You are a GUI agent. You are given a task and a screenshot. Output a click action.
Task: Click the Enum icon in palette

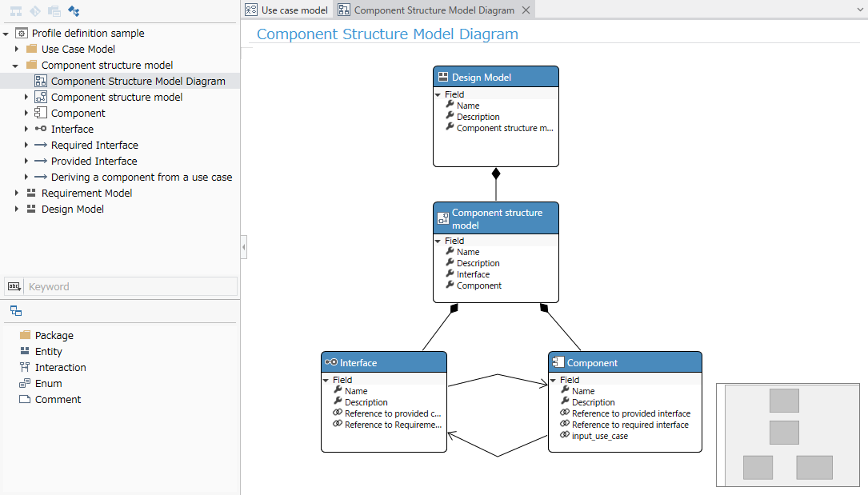coord(25,383)
